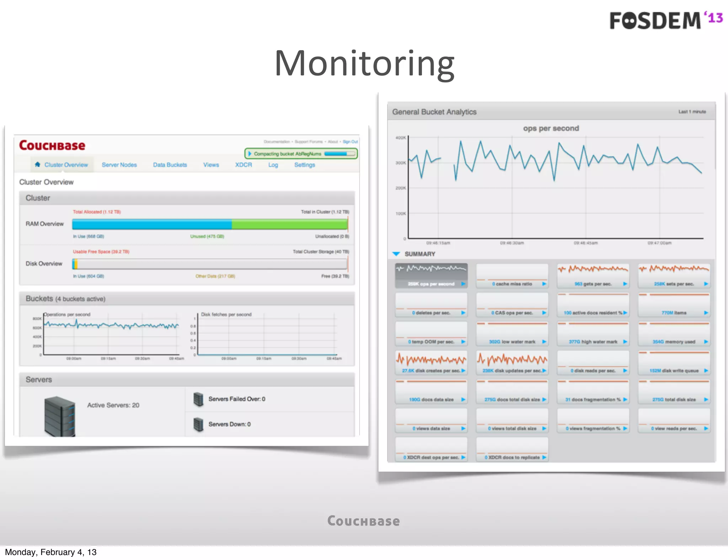
Task: Click the blue In Use segment of RAM bar
Action: click(152, 224)
